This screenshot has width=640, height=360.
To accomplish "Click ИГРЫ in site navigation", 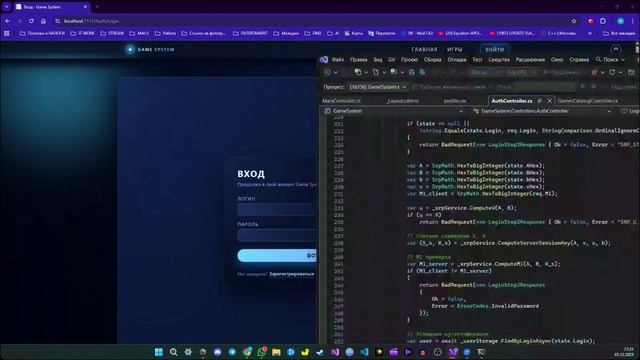I will pyautogui.click(x=455, y=49).
